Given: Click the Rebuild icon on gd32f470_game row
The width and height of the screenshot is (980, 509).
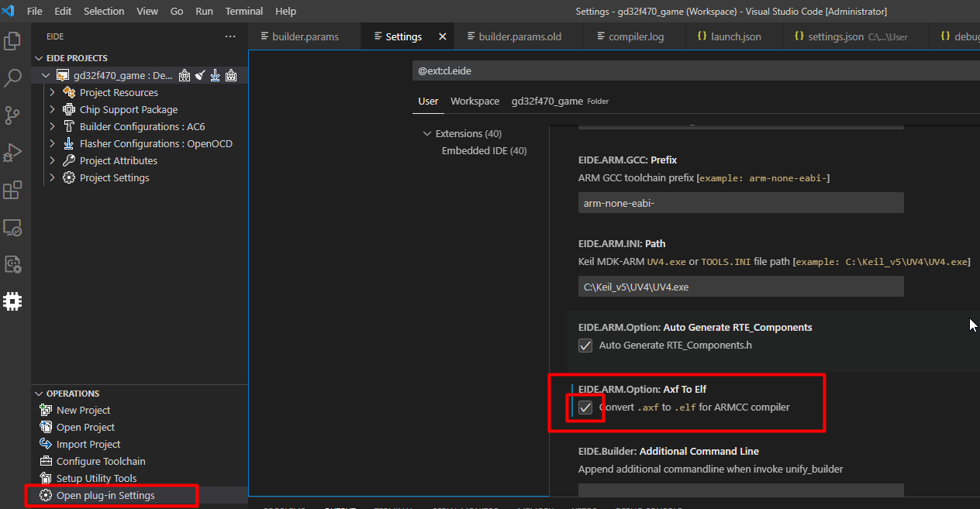Looking at the screenshot, I should (x=231, y=75).
